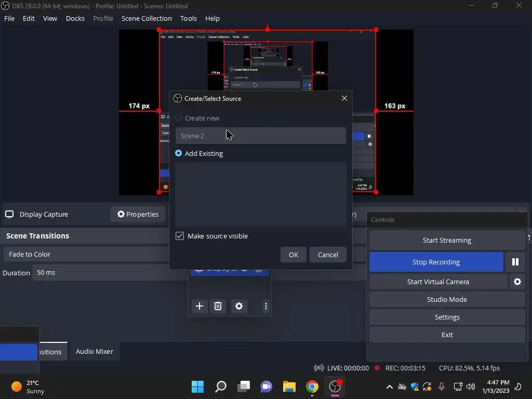The width and height of the screenshot is (532, 399).
Task: Click the LIVE 00:00:00 status text
Action: tap(348, 368)
